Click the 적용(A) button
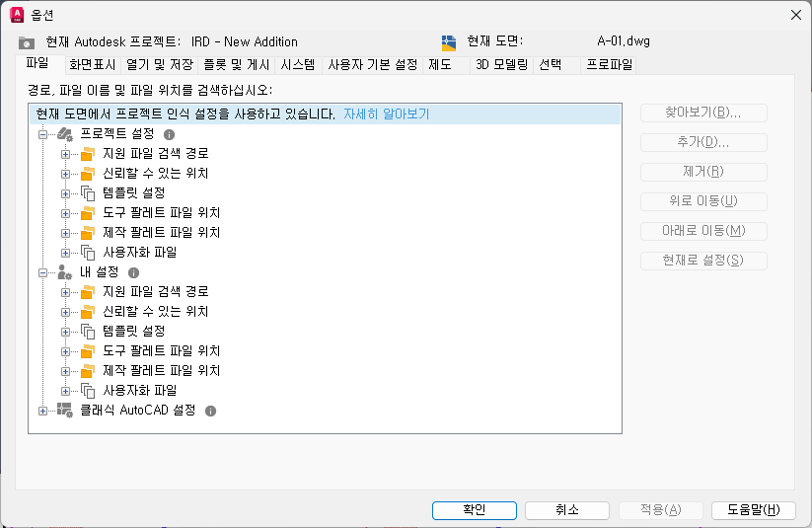812x528 pixels. (660, 510)
